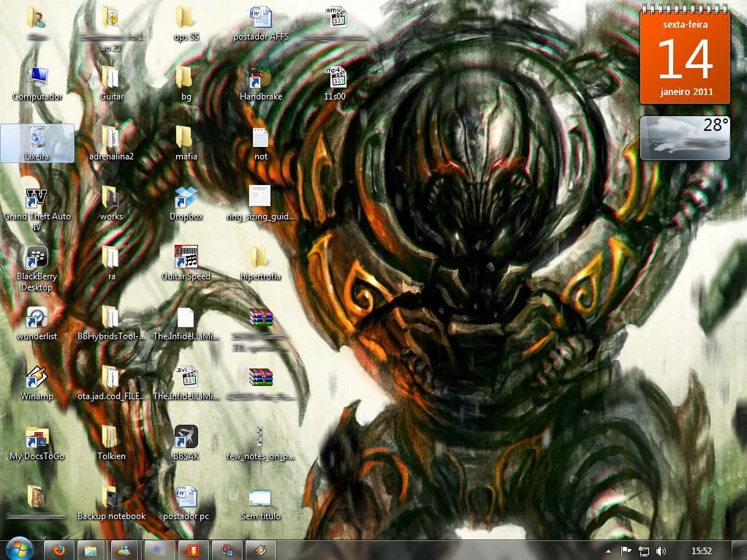The height and width of the screenshot is (560, 747).
Task: Click the red download arrow taskbar icon
Action: 193,550
